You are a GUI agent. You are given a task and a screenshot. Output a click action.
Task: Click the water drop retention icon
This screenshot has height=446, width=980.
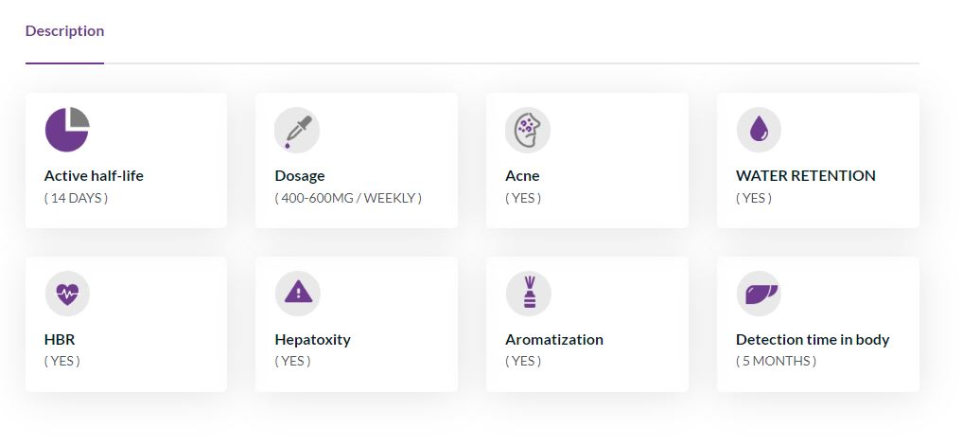coord(758,130)
